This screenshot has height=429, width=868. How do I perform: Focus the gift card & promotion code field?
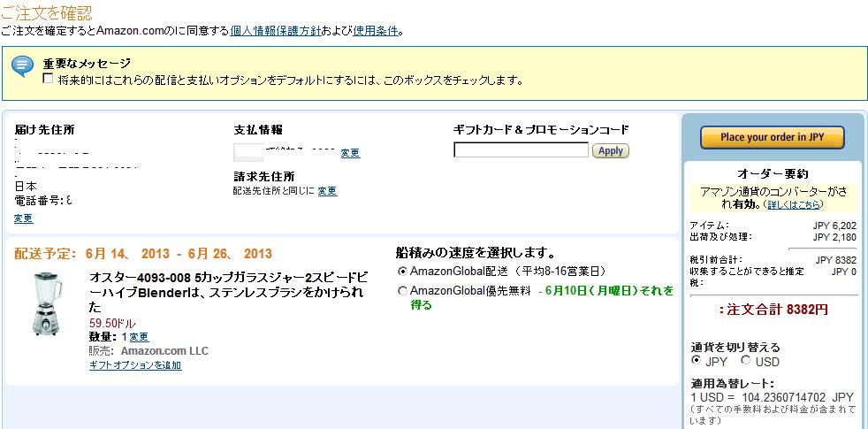point(521,150)
